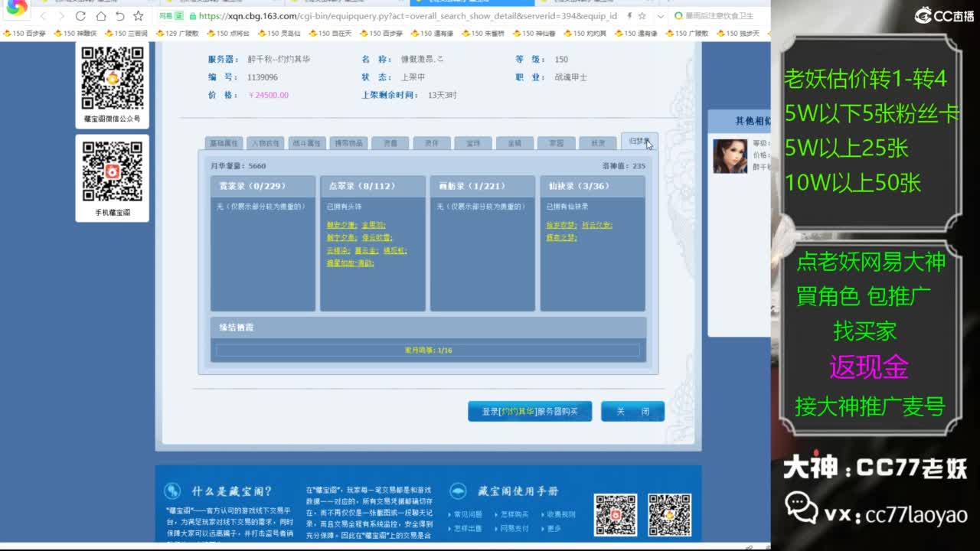Screen dimensions: 980x551
Task: Bookmark the page via the address bar star
Action: (642, 16)
